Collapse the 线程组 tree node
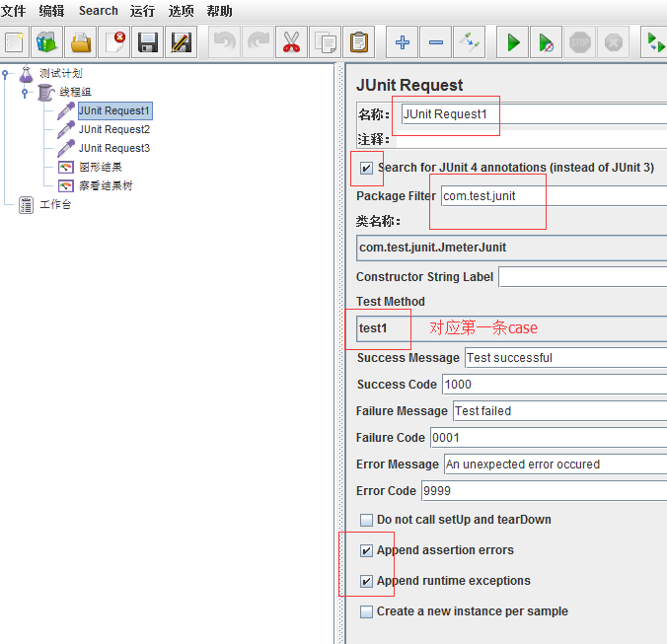 [x=25, y=93]
